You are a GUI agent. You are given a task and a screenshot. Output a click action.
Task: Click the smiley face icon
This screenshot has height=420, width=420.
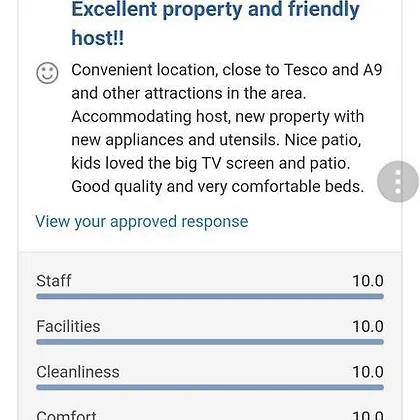tap(47, 73)
